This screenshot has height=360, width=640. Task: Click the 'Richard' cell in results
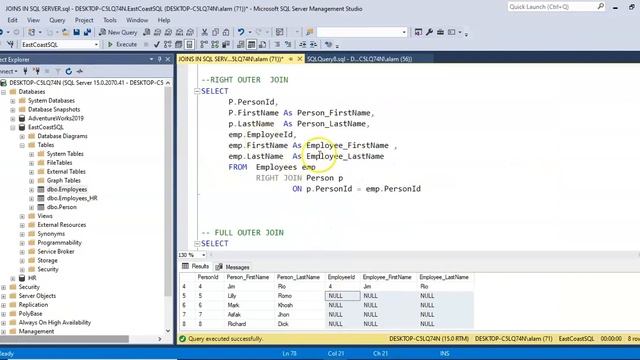coord(237,324)
